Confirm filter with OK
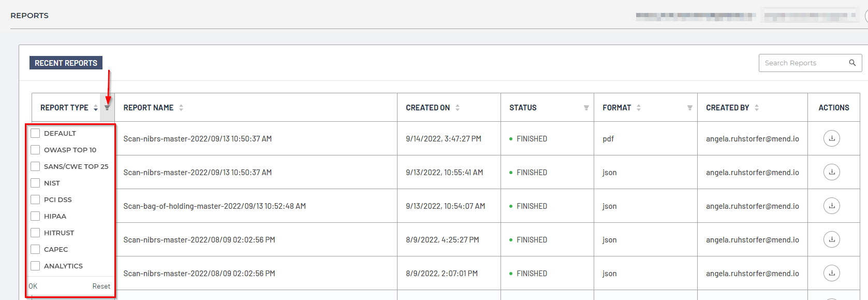This screenshot has height=300, width=868. [33, 286]
